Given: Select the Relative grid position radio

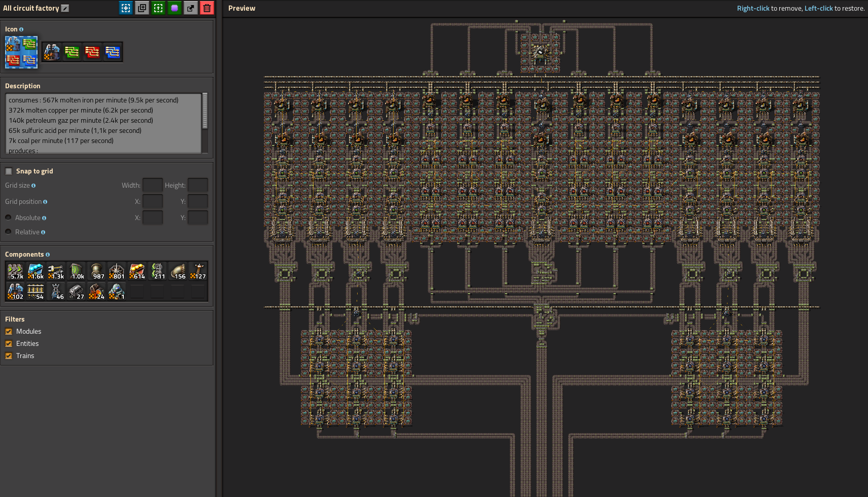Looking at the screenshot, I should click(x=8, y=232).
